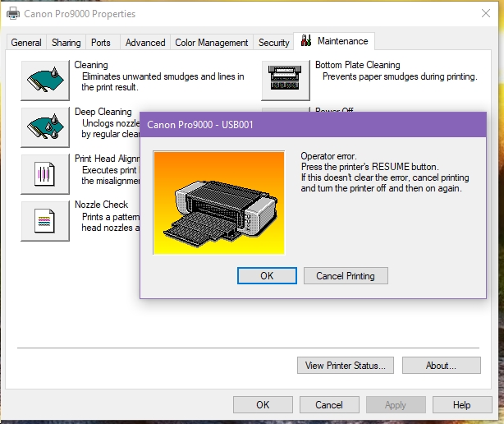The height and width of the screenshot is (424, 504).
Task: Close the Canon Pro9000 Properties window
Action: [484, 14]
